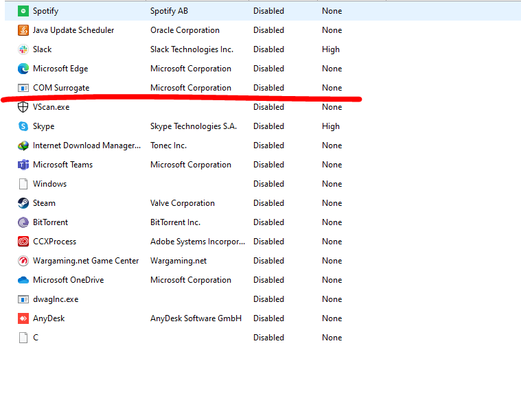Image resolution: width=521 pixels, height=420 pixels.
Task: Select the CCXProcess entry name
Action: coord(54,242)
